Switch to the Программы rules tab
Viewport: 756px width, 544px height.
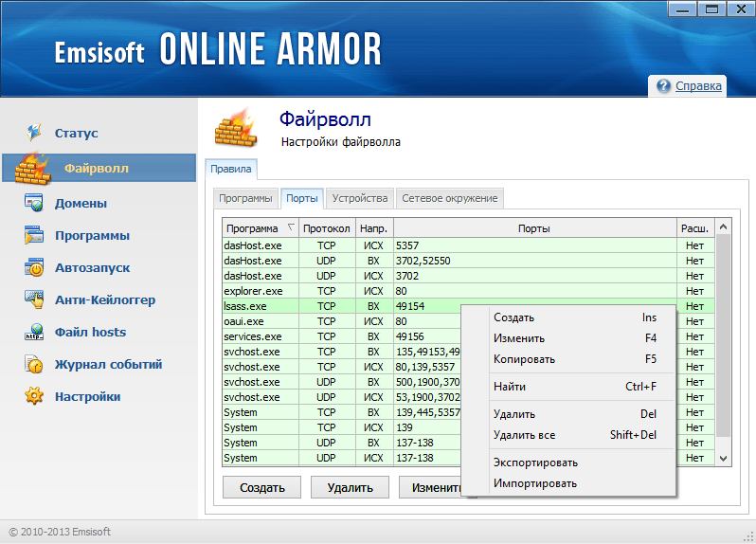(246, 198)
